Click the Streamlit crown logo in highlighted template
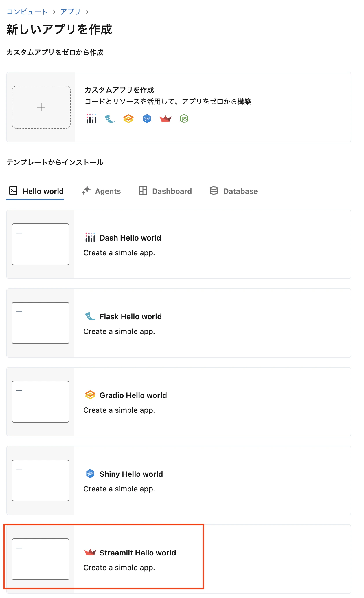 click(x=90, y=553)
